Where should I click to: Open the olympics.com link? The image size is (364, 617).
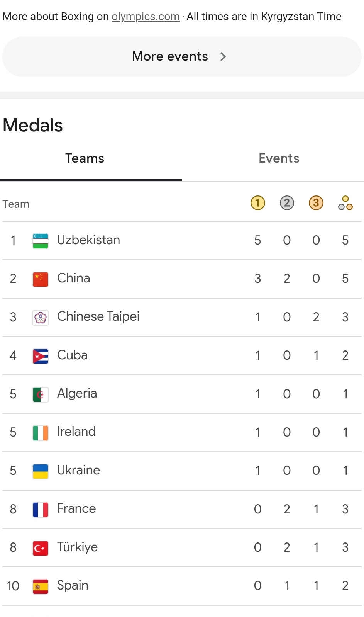[146, 17]
